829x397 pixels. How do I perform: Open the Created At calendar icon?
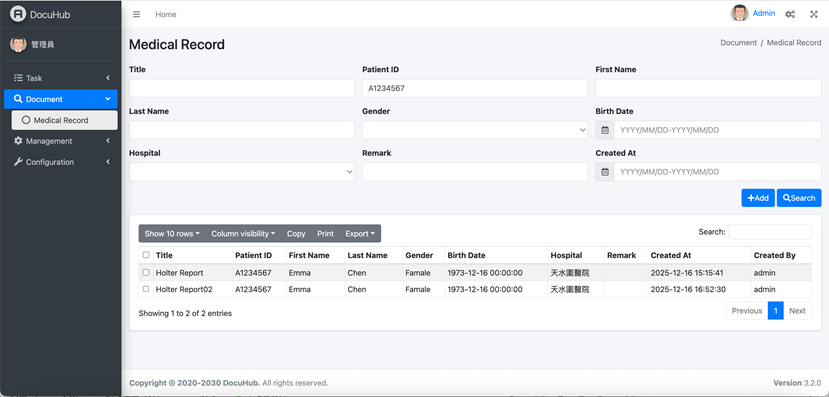(605, 172)
